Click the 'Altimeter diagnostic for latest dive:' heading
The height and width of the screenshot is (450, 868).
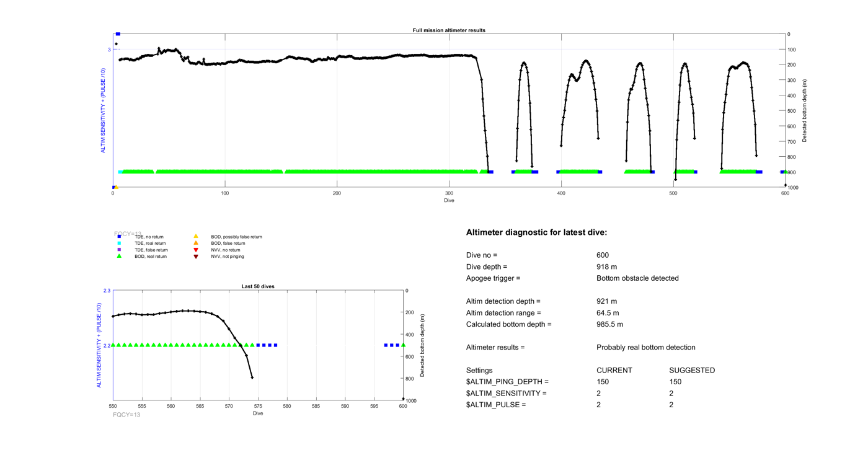pyautogui.click(x=536, y=232)
